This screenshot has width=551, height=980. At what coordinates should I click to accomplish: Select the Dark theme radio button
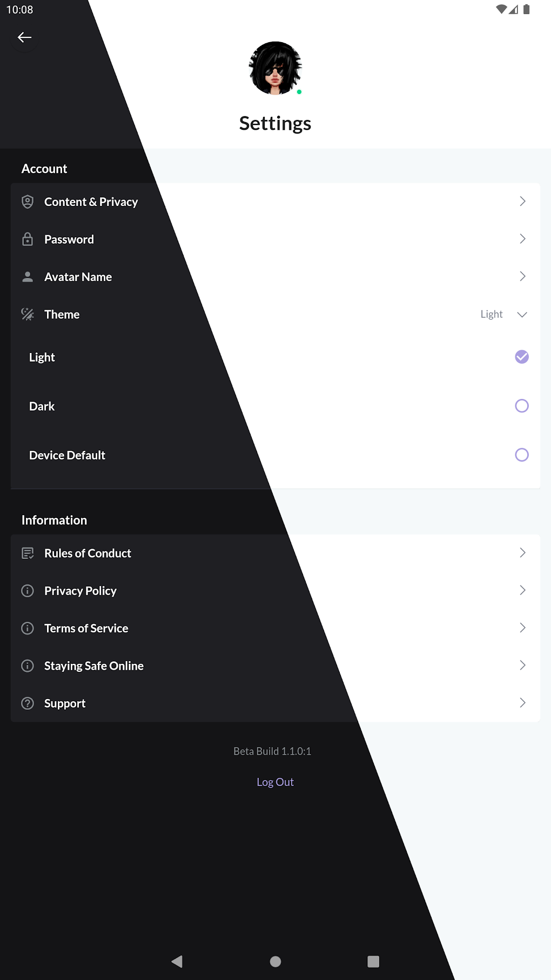click(x=521, y=406)
